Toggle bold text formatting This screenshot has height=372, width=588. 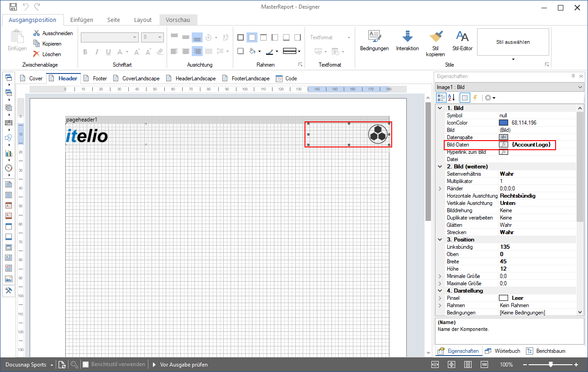click(85, 52)
